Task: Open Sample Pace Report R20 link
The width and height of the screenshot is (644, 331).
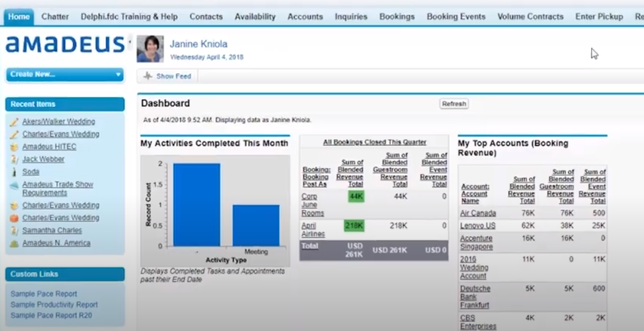Action: pyautogui.click(x=51, y=315)
